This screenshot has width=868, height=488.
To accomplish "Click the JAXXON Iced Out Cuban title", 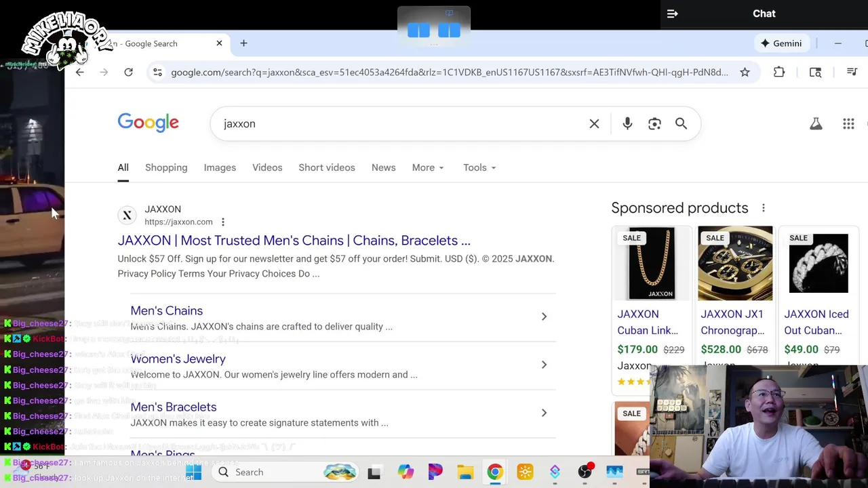I will tap(816, 322).
